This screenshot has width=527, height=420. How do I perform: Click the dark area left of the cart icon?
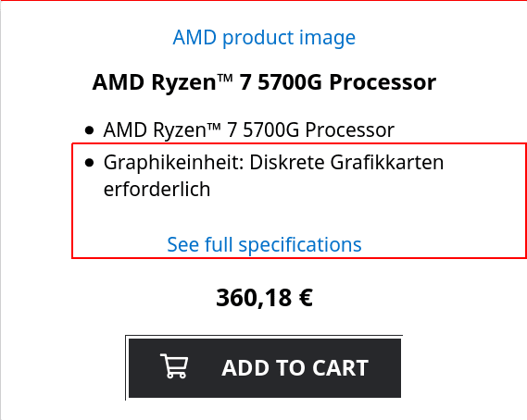pyautogui.click(x=144, y=368)
